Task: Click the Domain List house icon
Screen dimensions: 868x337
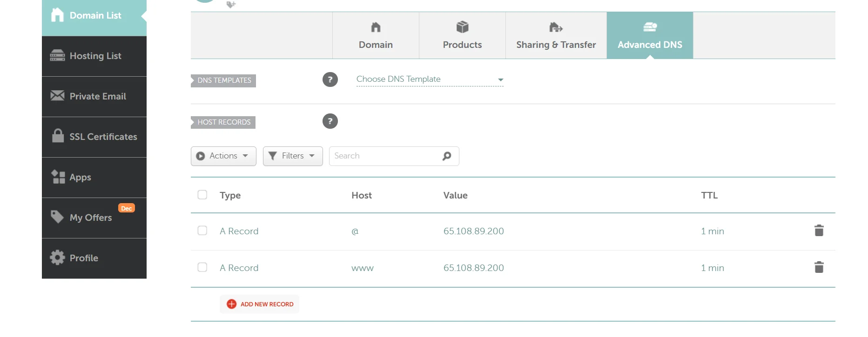Action: (x=57, y=15)
